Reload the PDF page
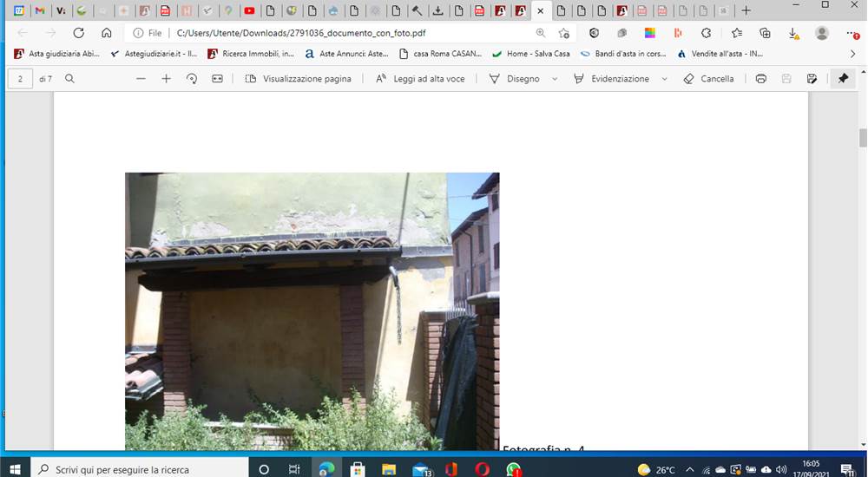 tap(79, 33)
